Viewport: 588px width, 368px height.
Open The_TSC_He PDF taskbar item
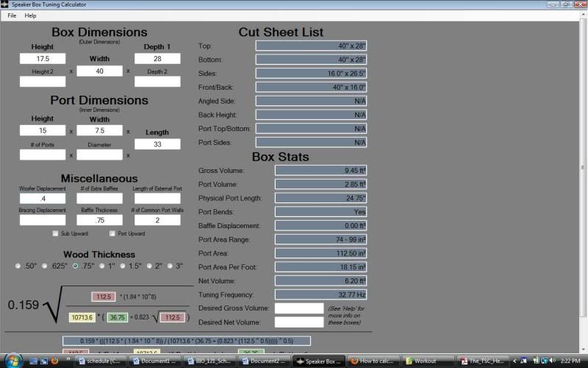click(483, 361)
